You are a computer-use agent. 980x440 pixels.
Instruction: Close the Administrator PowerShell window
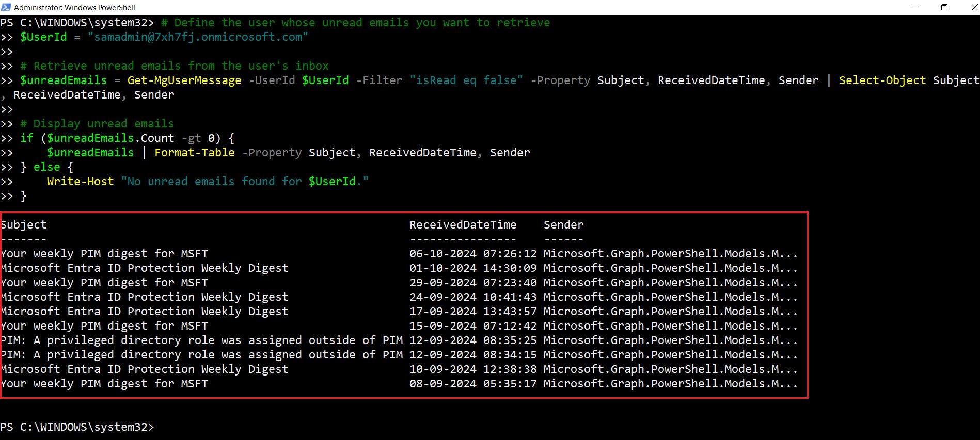(x=974, y=7)
